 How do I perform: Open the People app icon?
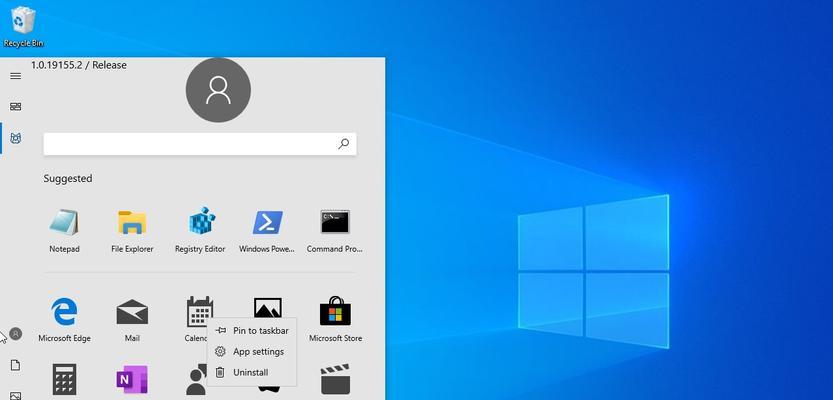pos(195,379)
